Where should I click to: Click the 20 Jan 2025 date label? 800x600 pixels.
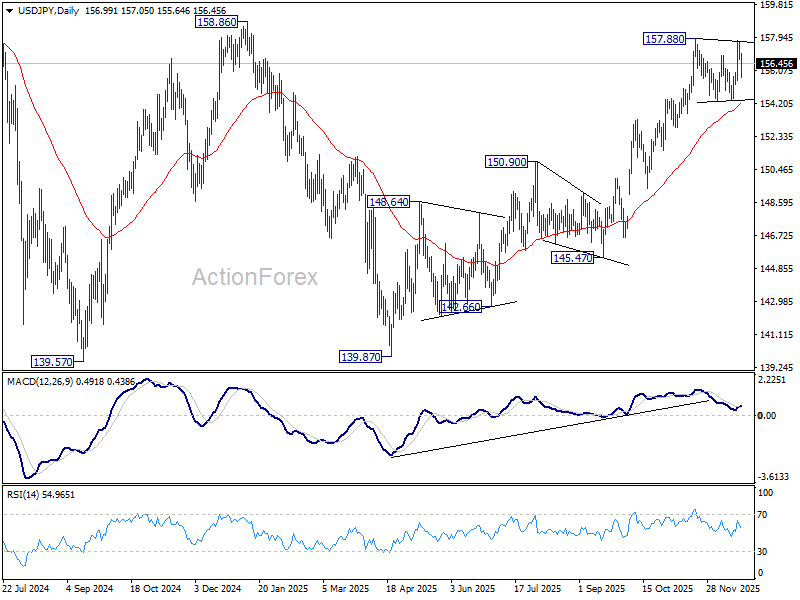pos(283,589)
